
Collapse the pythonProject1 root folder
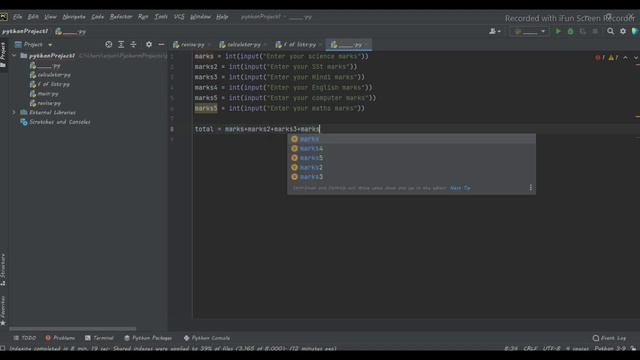pyautogui.click(x=14, y=56)
